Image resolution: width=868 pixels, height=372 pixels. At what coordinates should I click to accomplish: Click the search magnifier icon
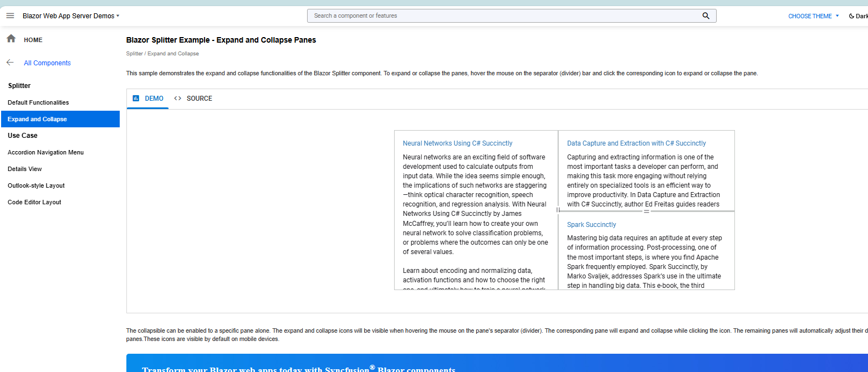(706, 16)
